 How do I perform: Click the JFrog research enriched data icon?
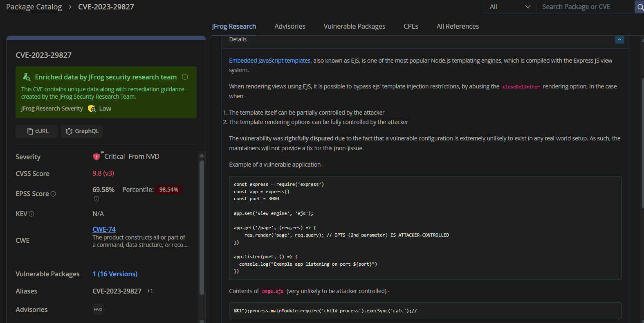coord(27,77)
